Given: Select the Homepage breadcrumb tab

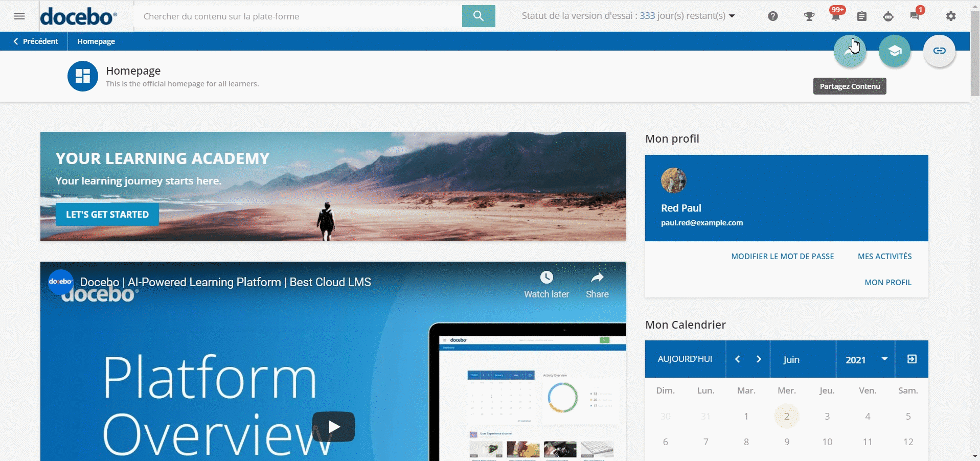Looking at the screenshot, I should tap(96, 41).
